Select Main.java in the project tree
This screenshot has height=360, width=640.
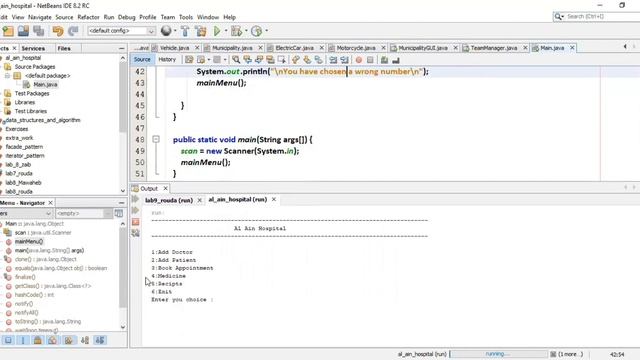tap(45, 84)
